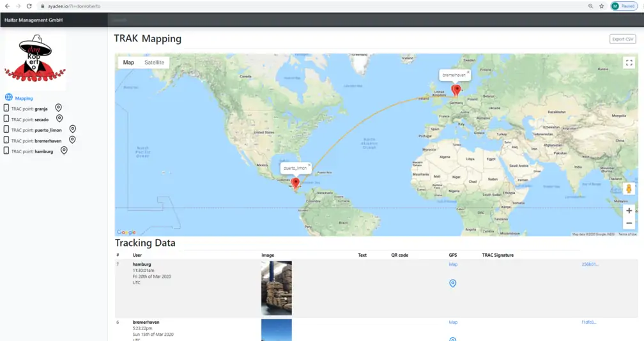644x341 pixels.
Task: Switch map to Satellite view
Action: click(155, 63)
